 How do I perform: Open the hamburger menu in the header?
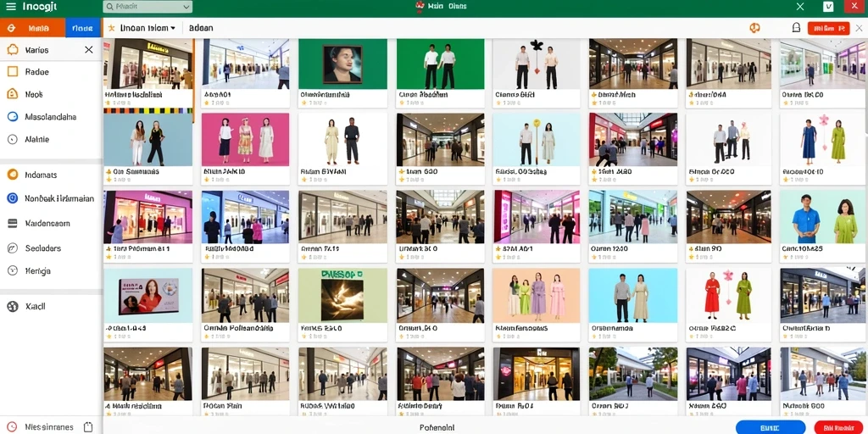(x=10, y=7)
